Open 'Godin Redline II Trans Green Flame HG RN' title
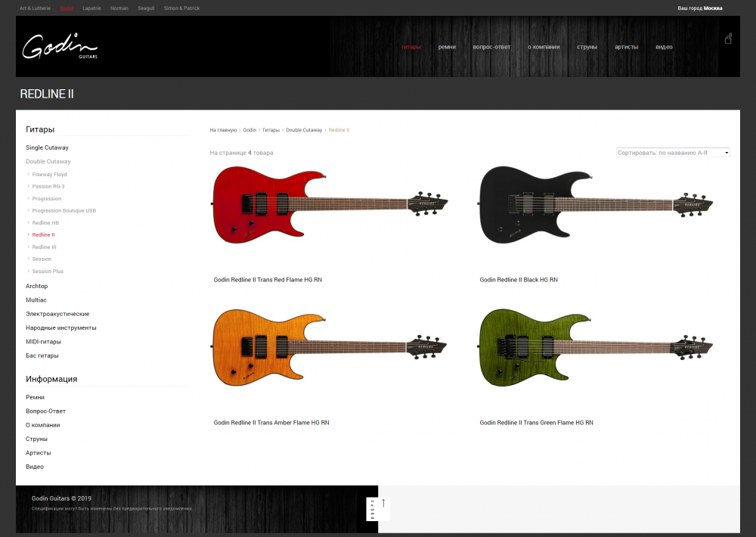This screenshot has width=756, height=537. (536, 423)
